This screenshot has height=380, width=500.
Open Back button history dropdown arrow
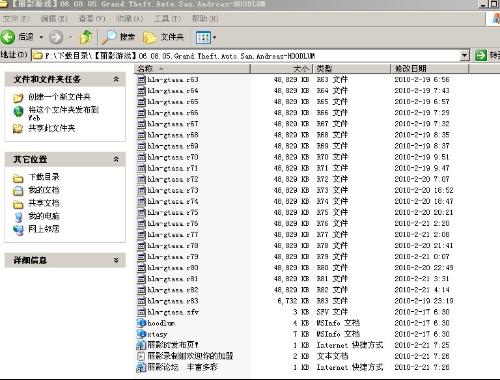pyautogui.click(x=41, y=37)
